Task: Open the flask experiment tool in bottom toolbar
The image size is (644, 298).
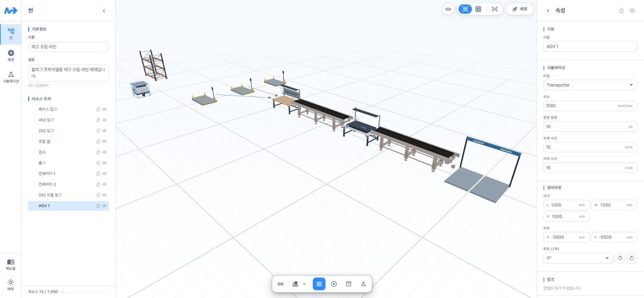Action: tap(363, 284)
